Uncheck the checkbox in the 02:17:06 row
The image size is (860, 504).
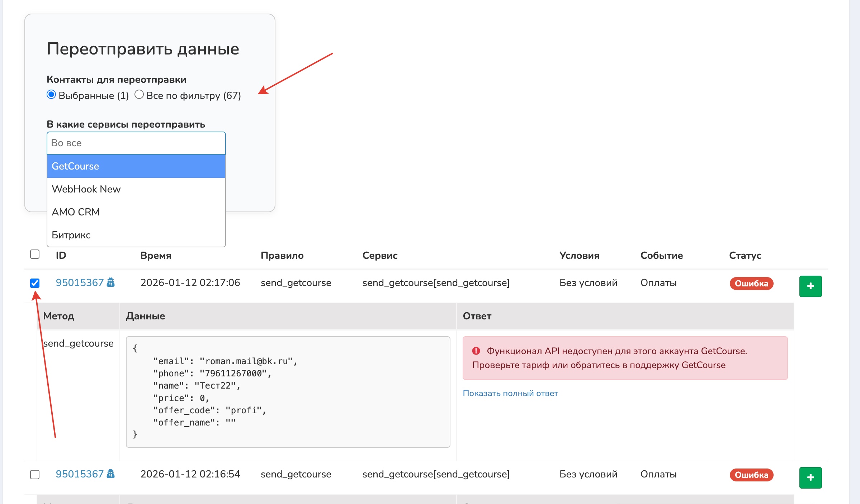click(x=35, y=283)
